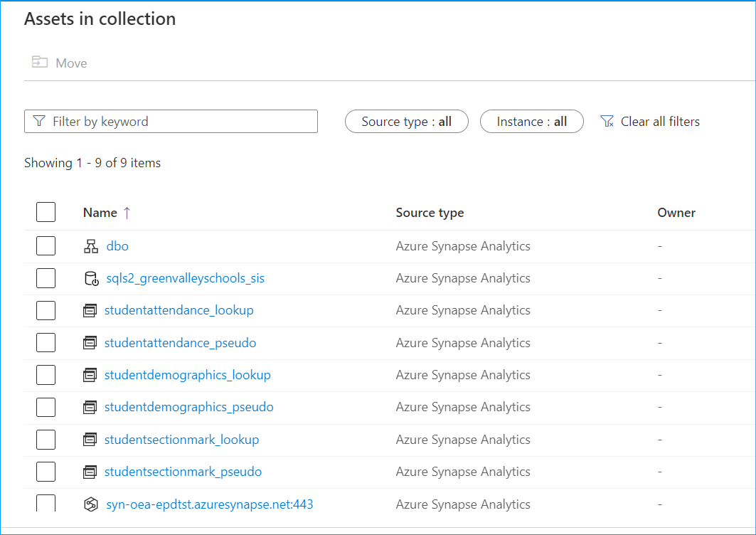Open the sqls2_greenvalleyschools_sis link
The height and width of the screenshot is (535, 756).
185,278
